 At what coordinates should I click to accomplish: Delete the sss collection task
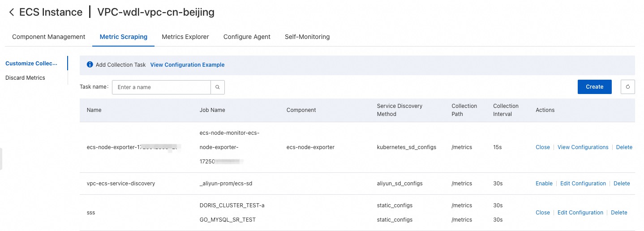coord(618,213)
